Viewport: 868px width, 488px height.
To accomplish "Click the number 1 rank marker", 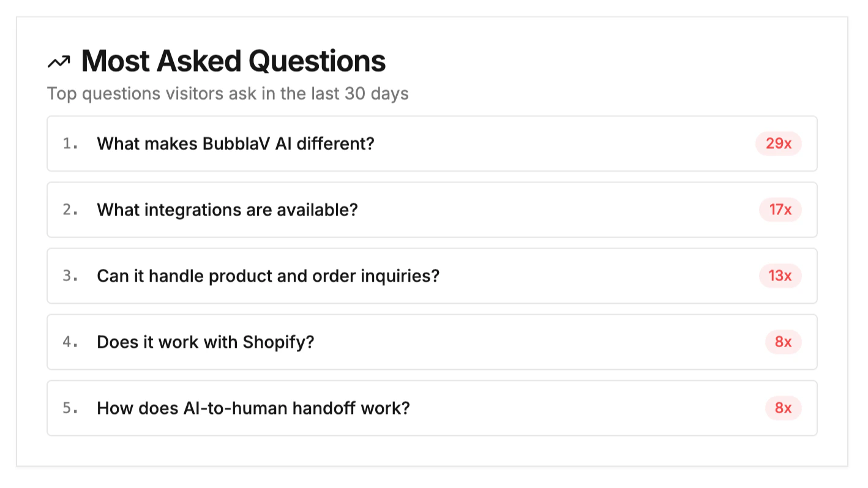I will click(x=69, y=143).
